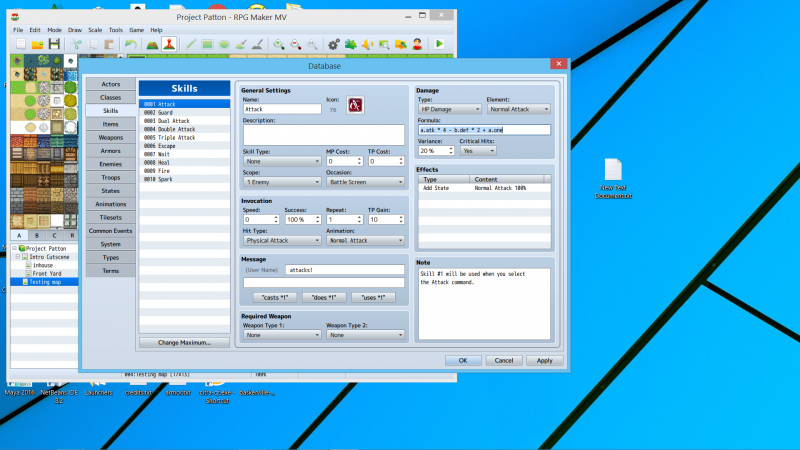The image size is (800, 450).
Task: Open the New Text Document desktop file
Action: point(613,178)
